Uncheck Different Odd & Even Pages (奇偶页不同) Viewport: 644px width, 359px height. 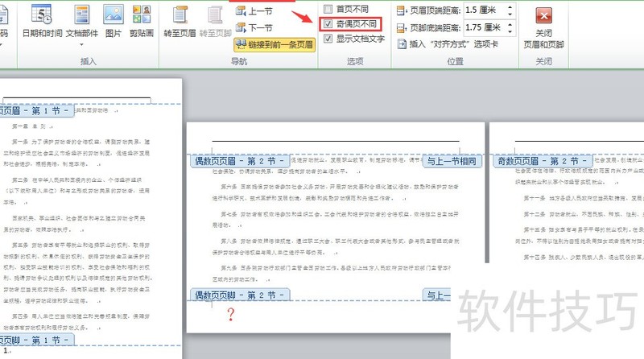(328, 24)
